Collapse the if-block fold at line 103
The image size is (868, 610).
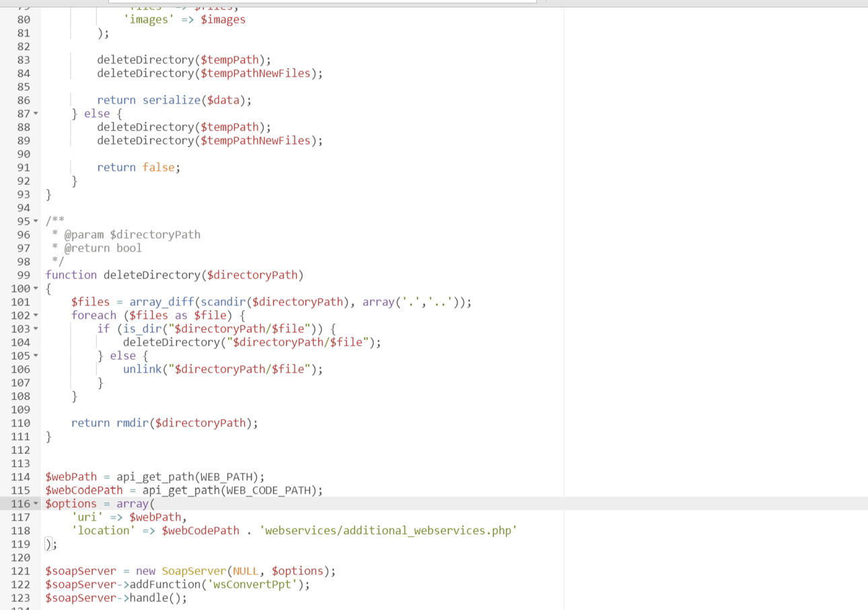click(36, 329)
